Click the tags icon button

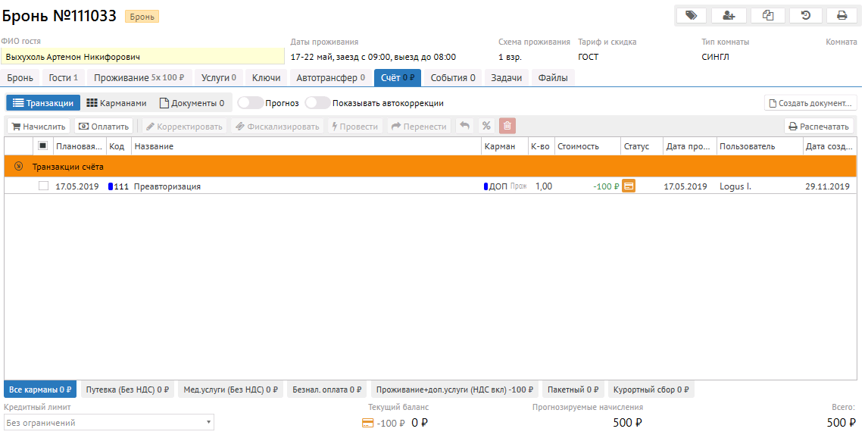[x=691, y=15]
